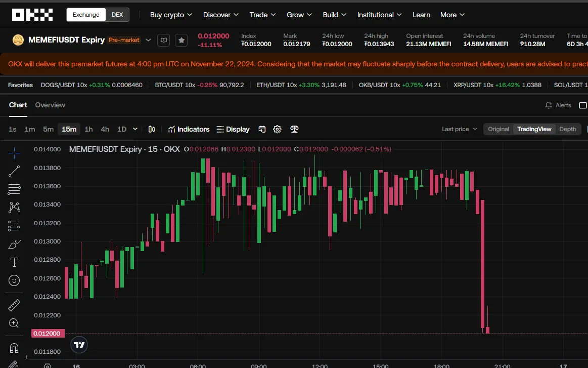The image size is (588, 368).
Task: Select the brush drawing tool
Action: click(14, 244)
